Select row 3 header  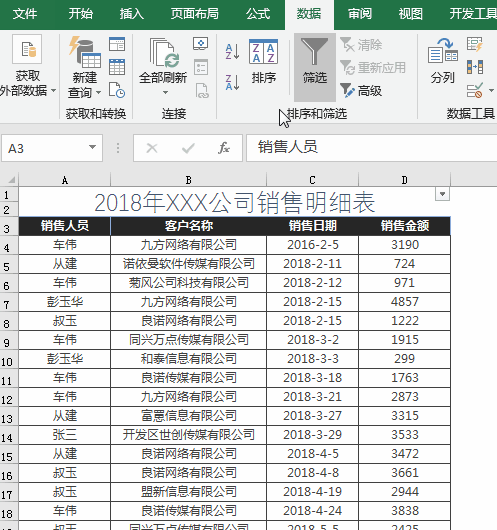click(x=9, y=226)
